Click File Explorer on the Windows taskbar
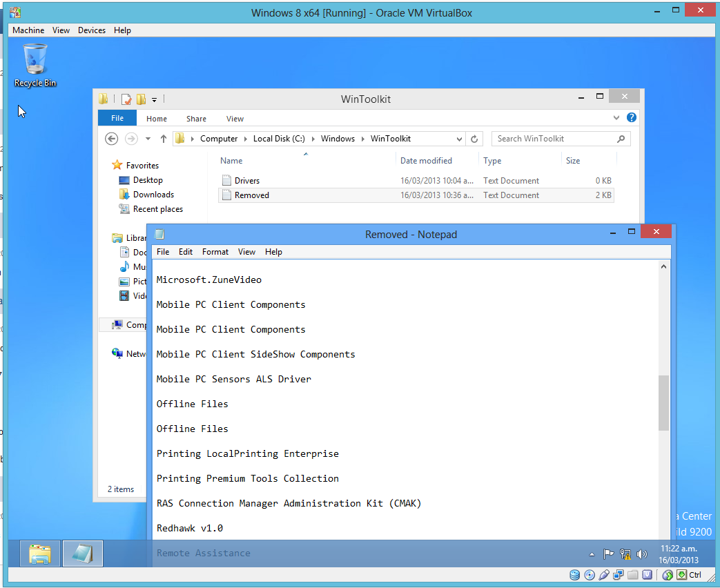The width and height of the screenshot is (720, 588). pyautogui.click(x=40, y=553)
